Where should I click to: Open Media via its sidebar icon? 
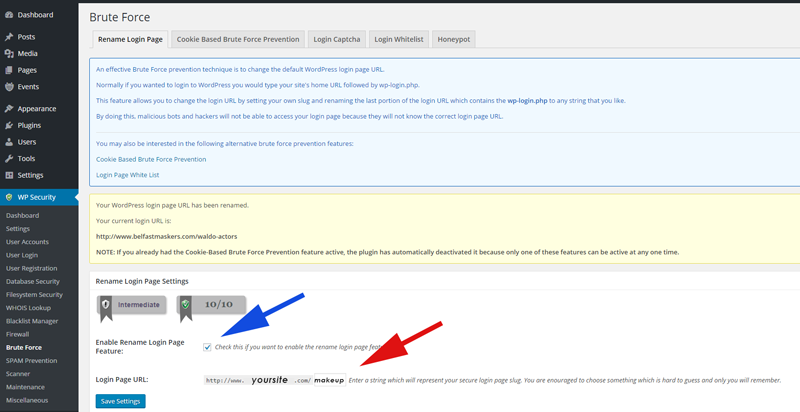click(x=9, y=54)
